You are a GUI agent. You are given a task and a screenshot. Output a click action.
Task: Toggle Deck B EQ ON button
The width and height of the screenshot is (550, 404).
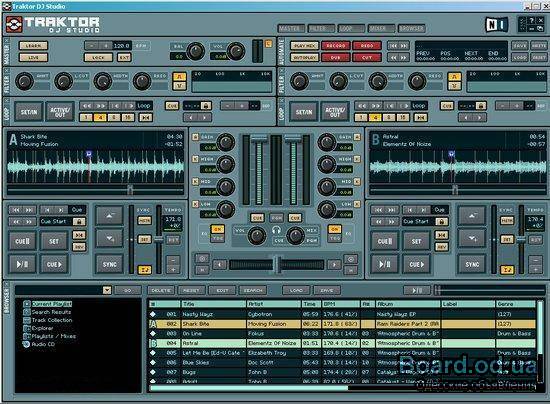tap(335, 229)
